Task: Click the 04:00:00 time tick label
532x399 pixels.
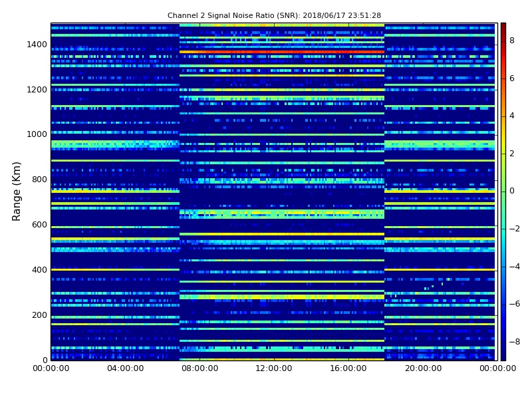Action: point(125,368)
